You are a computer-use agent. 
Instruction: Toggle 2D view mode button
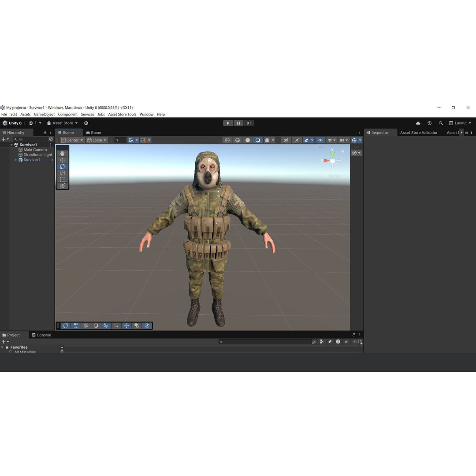point(286,140)
